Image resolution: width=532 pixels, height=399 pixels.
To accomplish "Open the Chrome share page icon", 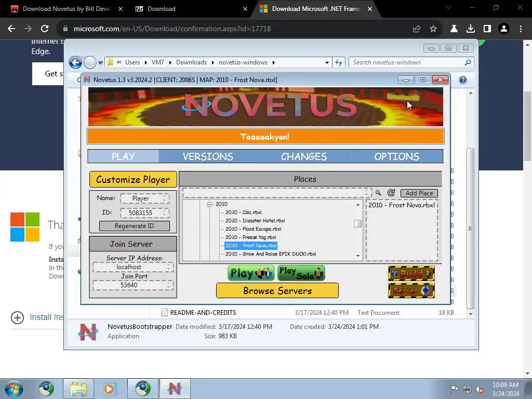I will (417, 29).
